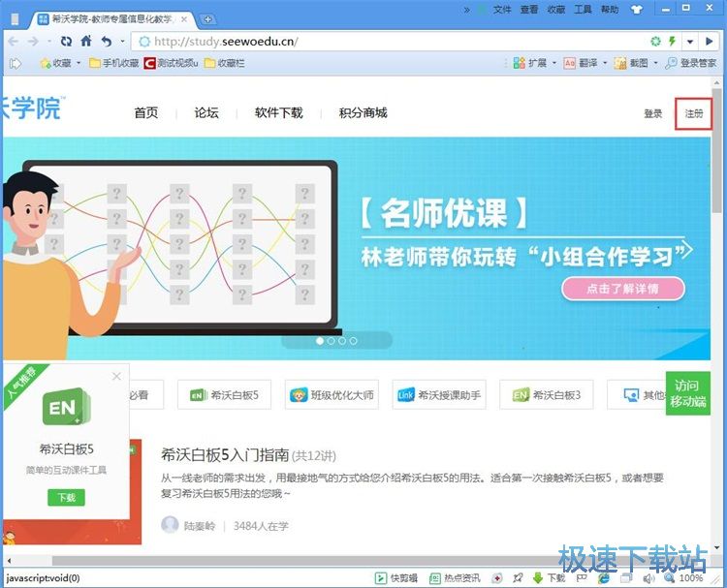Select the 希沃白板5 category tab
Image resolution: width=727 pixels, height=588 pixels.
click(225, 395)
